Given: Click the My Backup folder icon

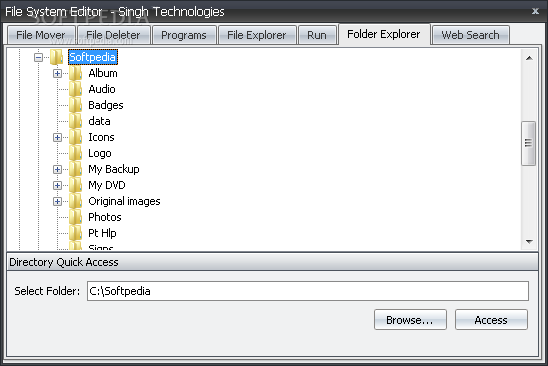Looking at the screenshot, I should pyautogui.click(x=75, y=169).
